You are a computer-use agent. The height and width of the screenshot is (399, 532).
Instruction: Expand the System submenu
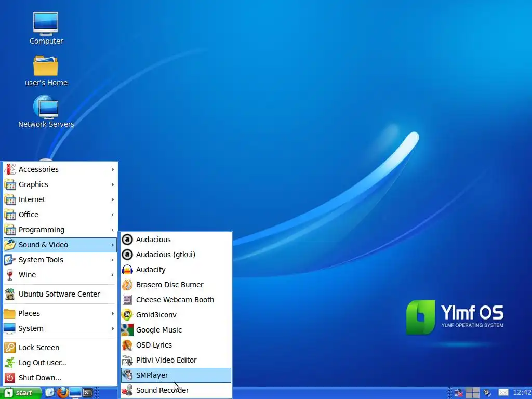pyautogui.click(x=60, y=328)
